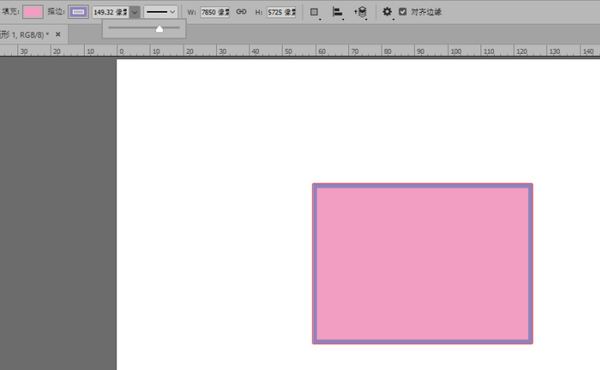Open the stroke line style dropdown
This screenshot has width=600, height=370.
(x=161, y=12)
